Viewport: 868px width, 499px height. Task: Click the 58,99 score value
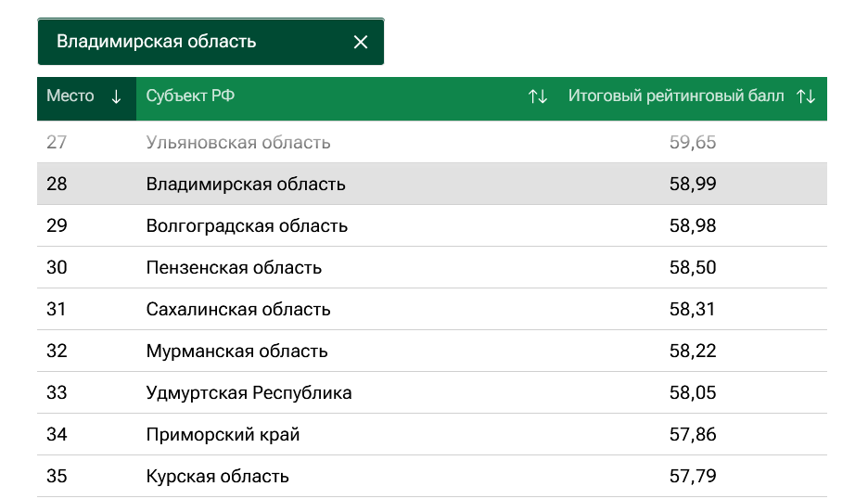click(693, 184)
